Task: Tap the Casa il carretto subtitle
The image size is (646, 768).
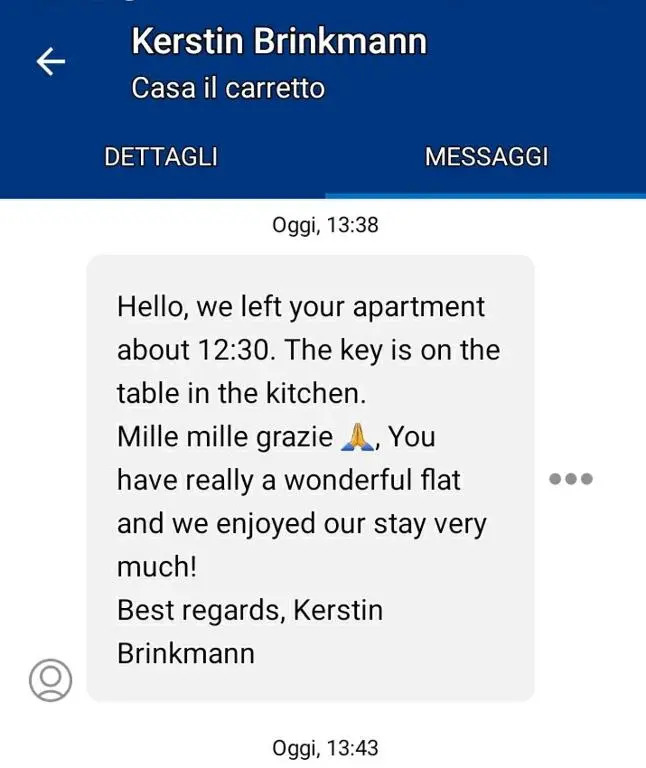Action: point(228,88)
